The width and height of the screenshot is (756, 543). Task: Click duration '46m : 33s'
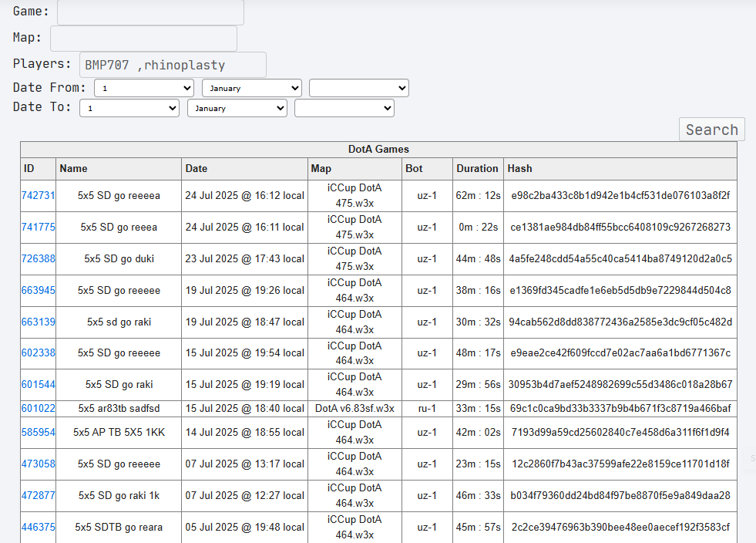click(x=478, y=495)
